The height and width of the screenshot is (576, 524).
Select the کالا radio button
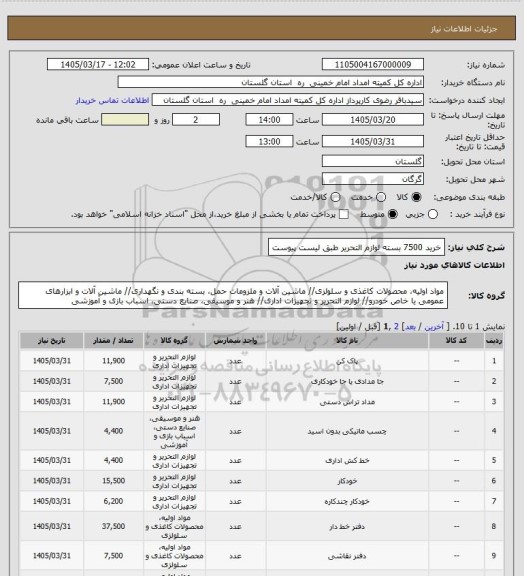pyautogui.click(x=416, y=197)
